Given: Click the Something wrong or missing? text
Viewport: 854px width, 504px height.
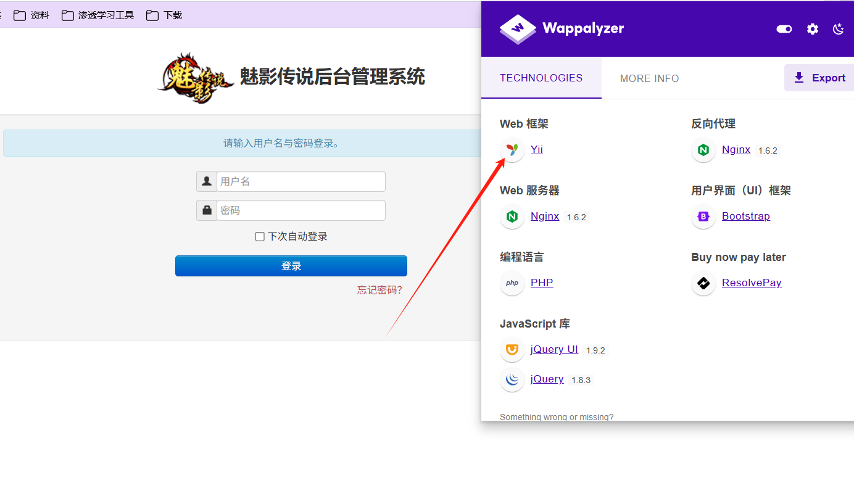Looking at the screenshot, I should coord(557,417).
